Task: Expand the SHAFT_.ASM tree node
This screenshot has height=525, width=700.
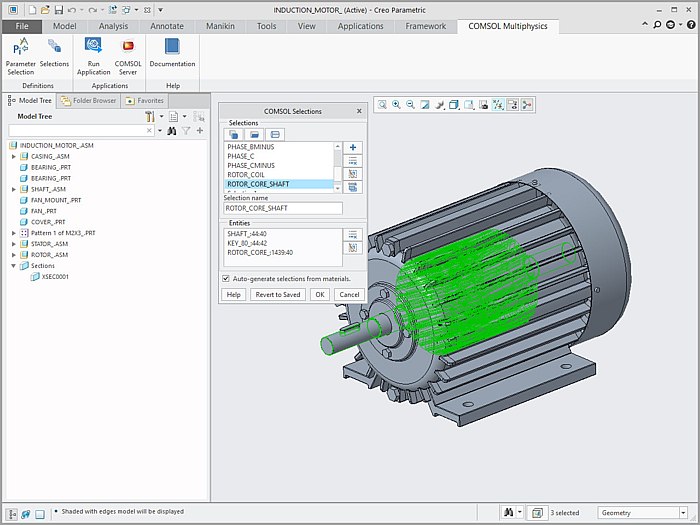Action: pyautogui.click(x=14, y=189)
